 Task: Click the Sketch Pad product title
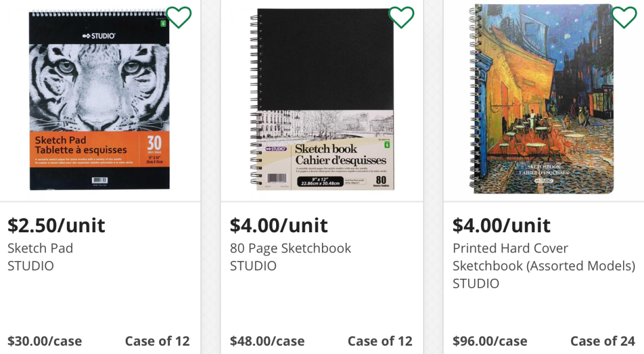[x=40, y=248]
